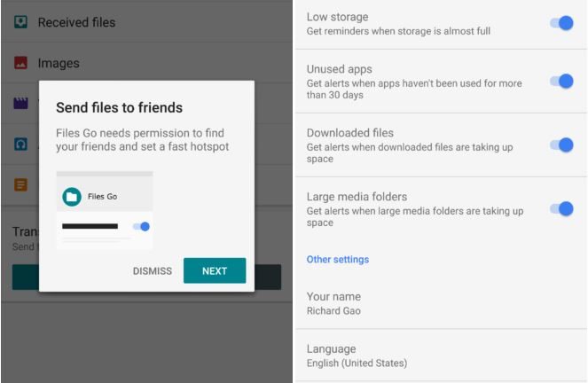Click the teal Files Go folder icon
588x383 pixels.
pyautogui.click(x=72, y=196)
